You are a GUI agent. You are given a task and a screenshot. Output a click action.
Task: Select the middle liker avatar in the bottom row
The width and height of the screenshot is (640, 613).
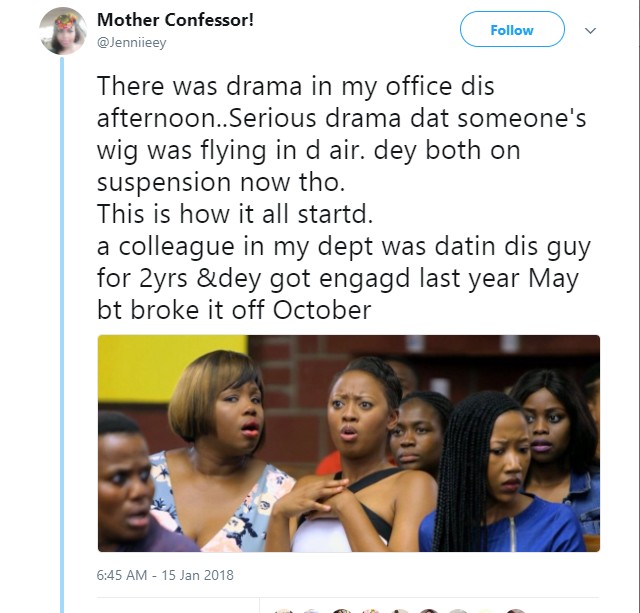pos(400,609)
